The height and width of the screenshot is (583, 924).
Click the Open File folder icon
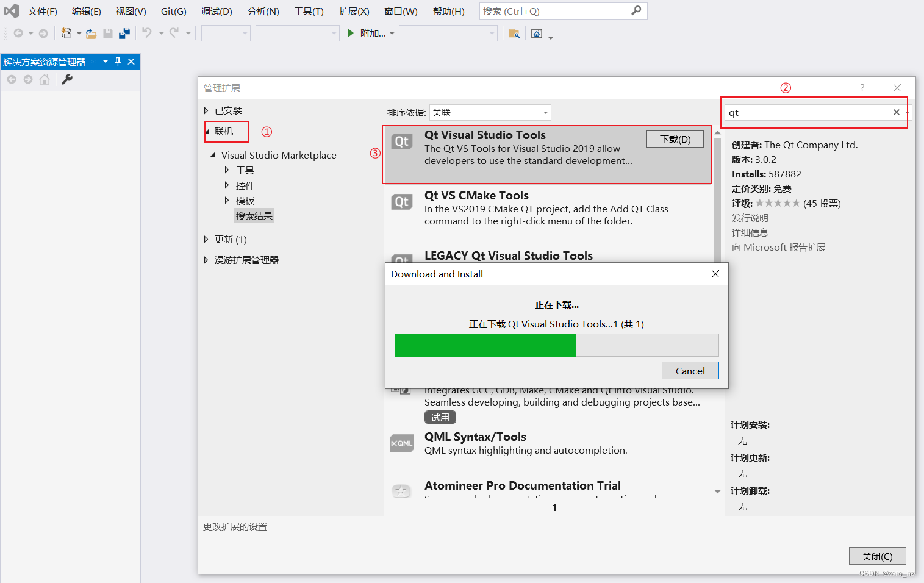click(91, 33)
